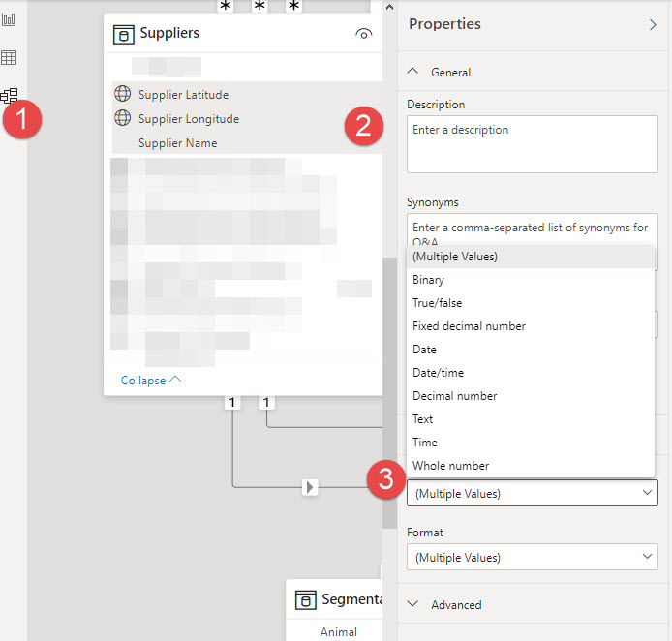Select the Supplier Longitude field
672x641 pixels.
(247, 118)
